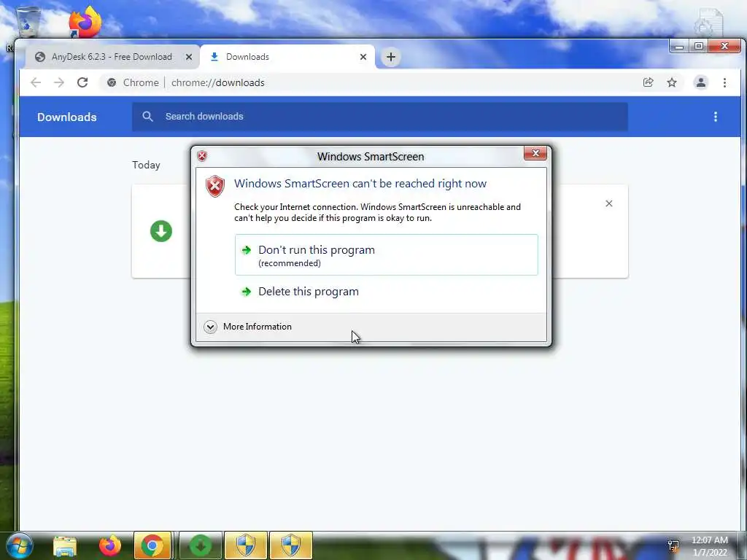Open Firefox desktop shortcut
The height and width of the screenshot is (560, 747).
(85, 22)
